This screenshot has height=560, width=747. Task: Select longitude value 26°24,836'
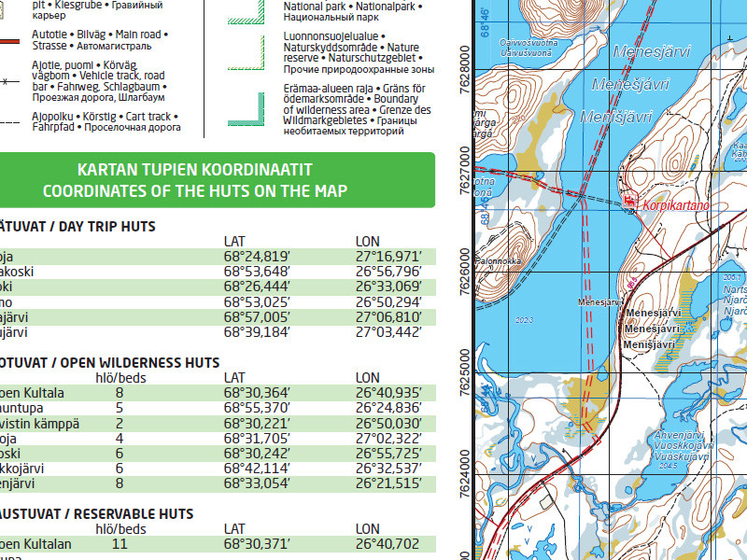(x=388, y=408)
